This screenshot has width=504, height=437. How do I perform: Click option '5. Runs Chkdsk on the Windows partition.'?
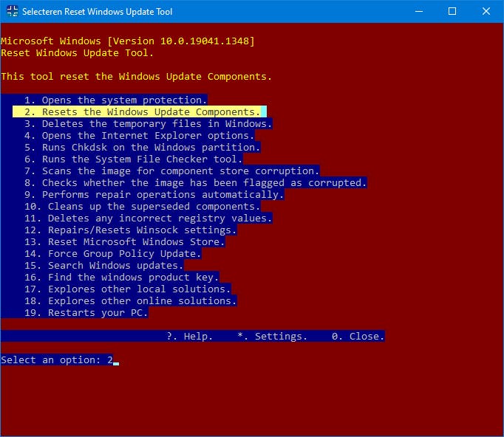[x=142, y=148]
